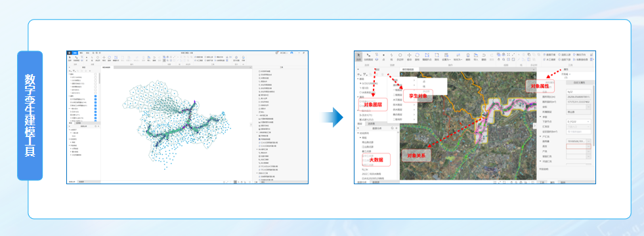Screen dimensions: 644x236
Task: Left screenshot: open the 模型编辑器 document tab
Action: (x=106, y=68)
